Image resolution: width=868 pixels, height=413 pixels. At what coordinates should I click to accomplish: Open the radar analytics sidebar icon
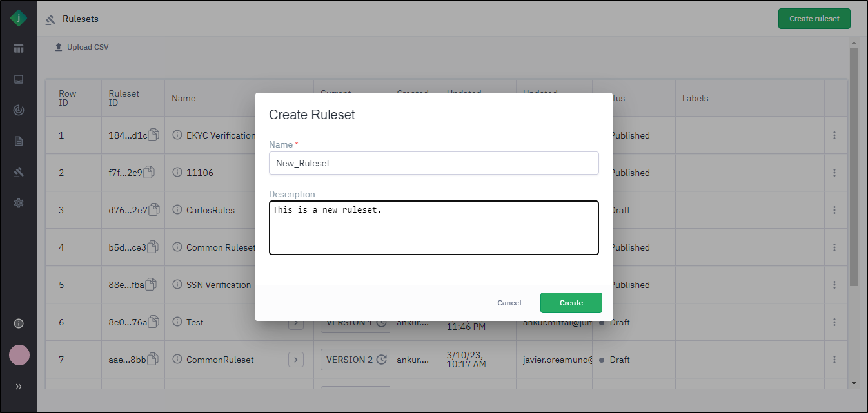tap(19, 110)
